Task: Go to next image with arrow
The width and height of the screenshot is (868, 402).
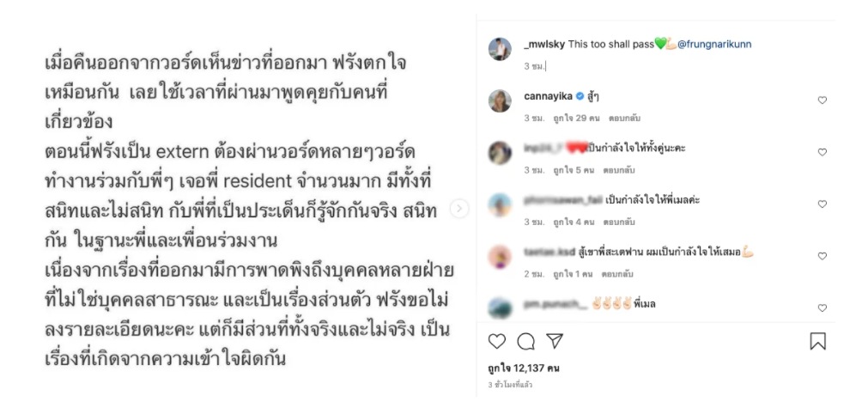Action: 459,209
